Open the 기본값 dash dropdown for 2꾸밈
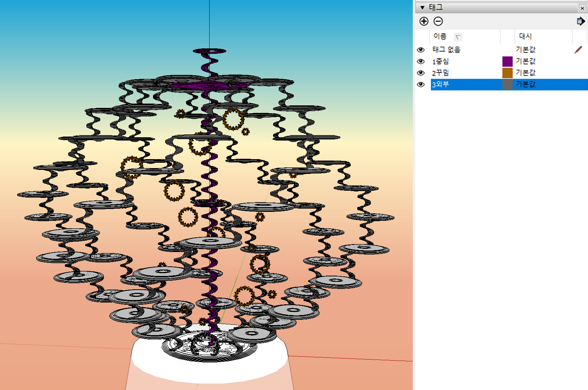Viewport: 588px width, 390px height. 525,73
